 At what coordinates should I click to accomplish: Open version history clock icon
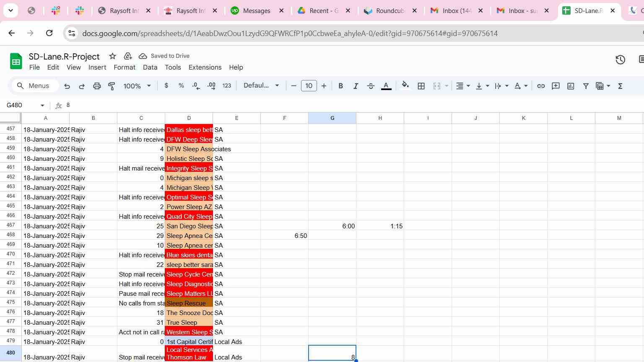click(620, 60)
